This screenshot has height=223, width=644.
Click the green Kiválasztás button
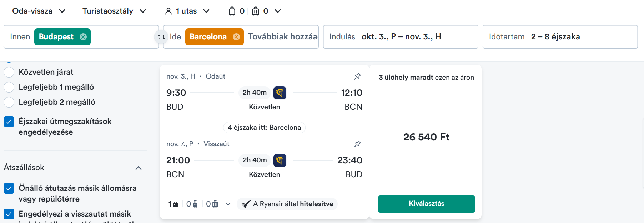click(x=427, y=204)
